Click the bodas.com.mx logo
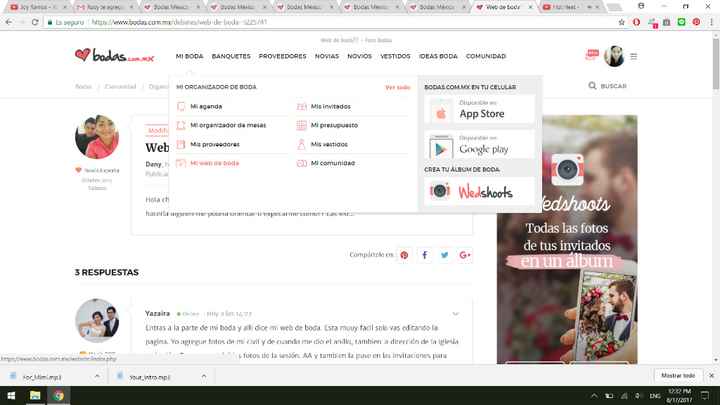 click(x=115, y=56)
